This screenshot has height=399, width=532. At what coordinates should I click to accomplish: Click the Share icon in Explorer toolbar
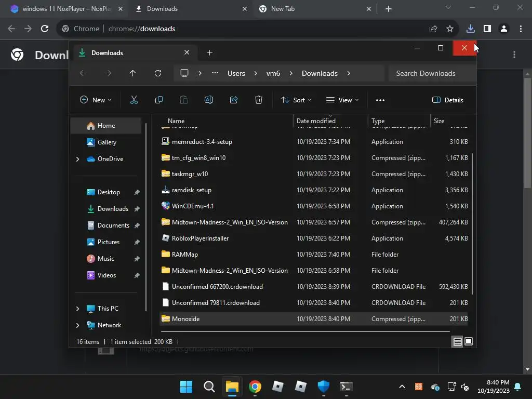(234, 100)
